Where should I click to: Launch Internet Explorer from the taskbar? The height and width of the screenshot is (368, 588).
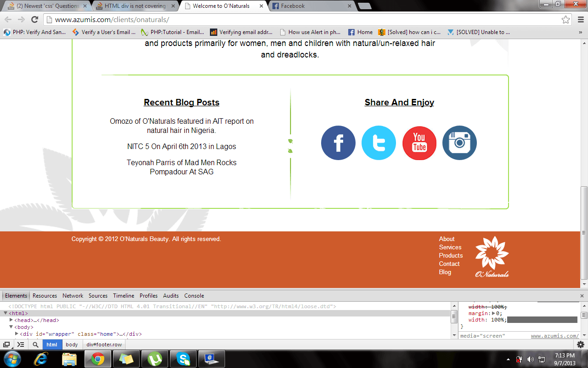point(42,358)
